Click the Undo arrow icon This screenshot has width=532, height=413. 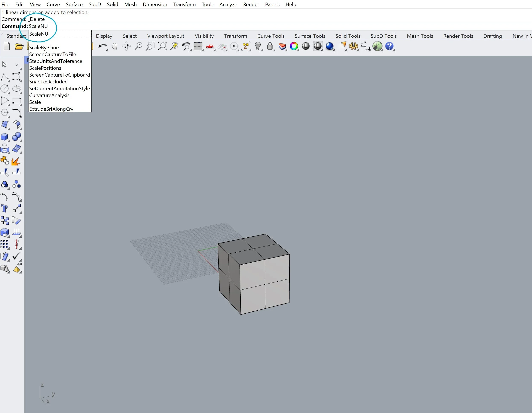point(103,46)
